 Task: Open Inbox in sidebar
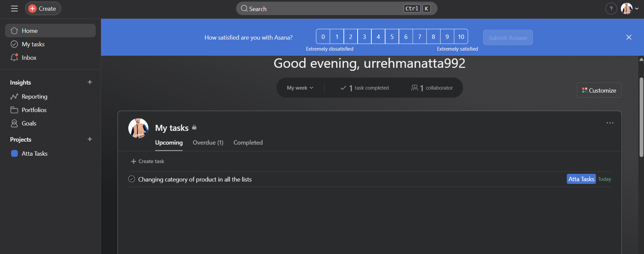click(x=50, y=57)
